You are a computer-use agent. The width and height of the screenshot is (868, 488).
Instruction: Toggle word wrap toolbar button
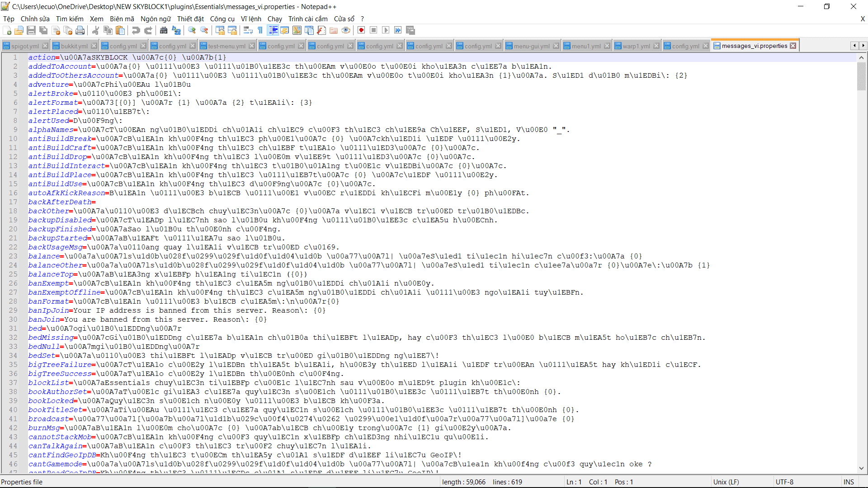coord(248,30)
